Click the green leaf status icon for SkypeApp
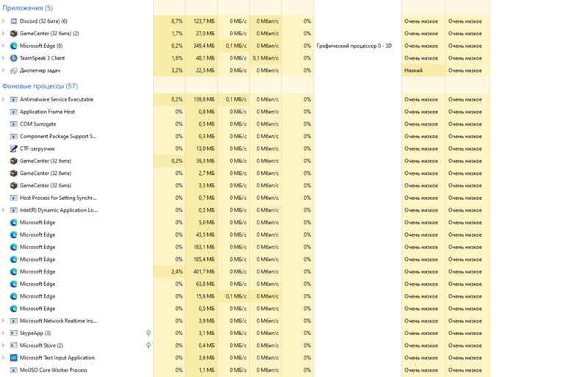Screen dimensions: 588x377 tap(148, 333)
